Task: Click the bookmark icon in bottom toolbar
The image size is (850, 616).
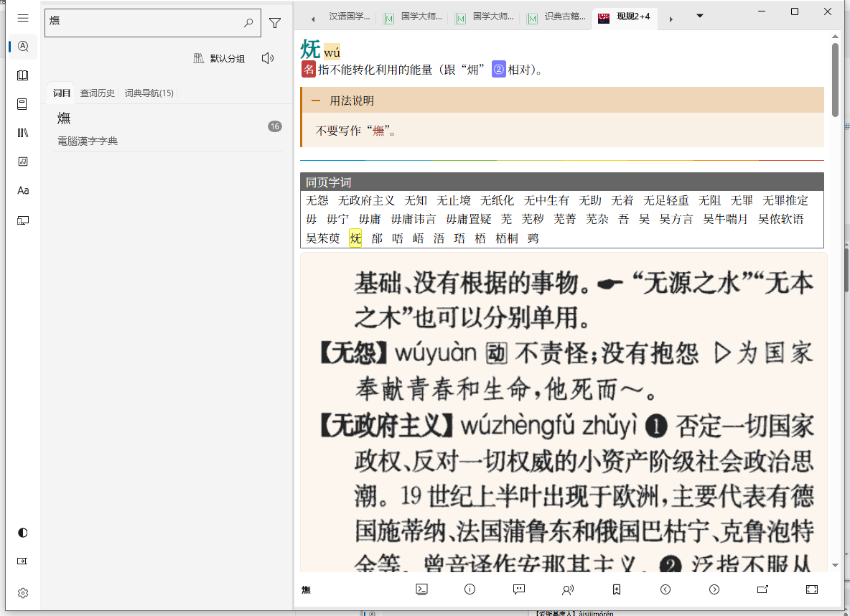Action: click(x=617, y=589)
